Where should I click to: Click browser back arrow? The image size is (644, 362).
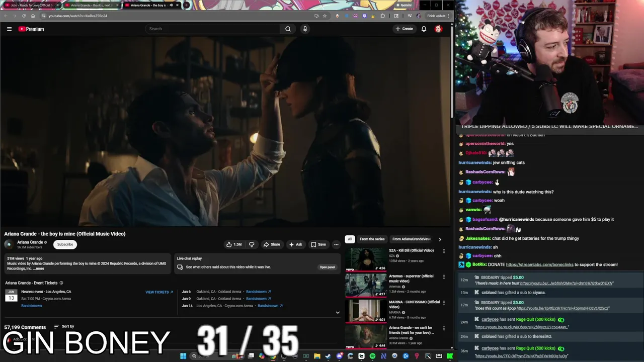click(6, 16)
